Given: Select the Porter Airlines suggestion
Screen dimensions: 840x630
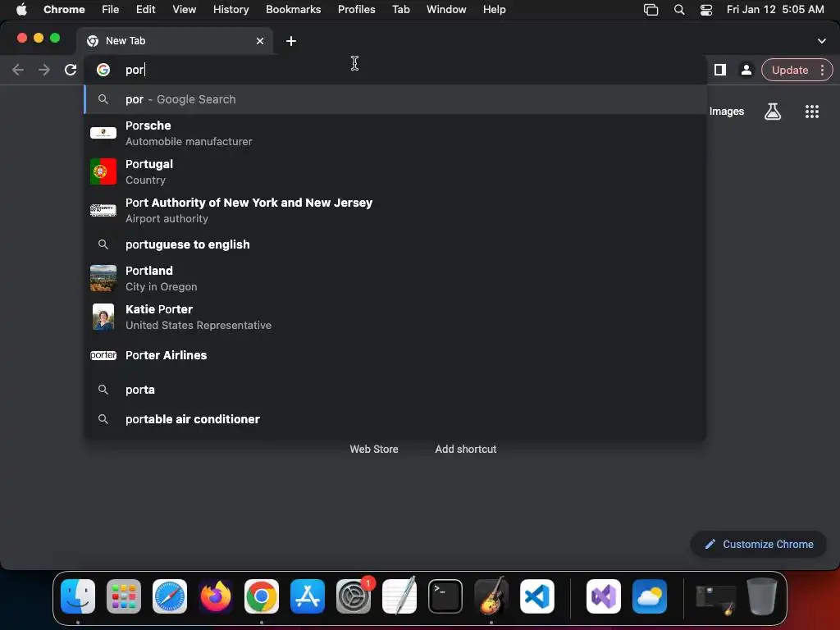Looking at the screenshot, I should click(395, 355).
